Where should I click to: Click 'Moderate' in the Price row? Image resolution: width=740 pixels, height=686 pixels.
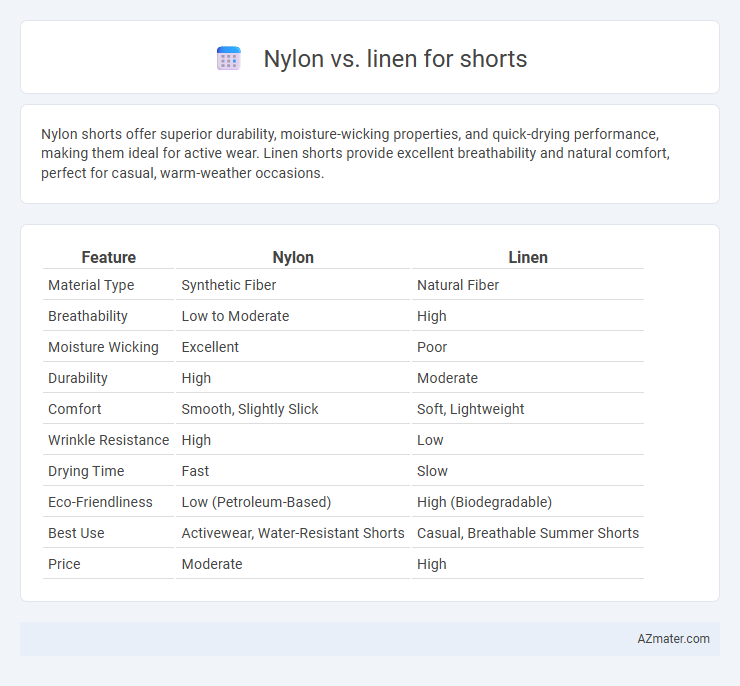[x=212, y=564]
